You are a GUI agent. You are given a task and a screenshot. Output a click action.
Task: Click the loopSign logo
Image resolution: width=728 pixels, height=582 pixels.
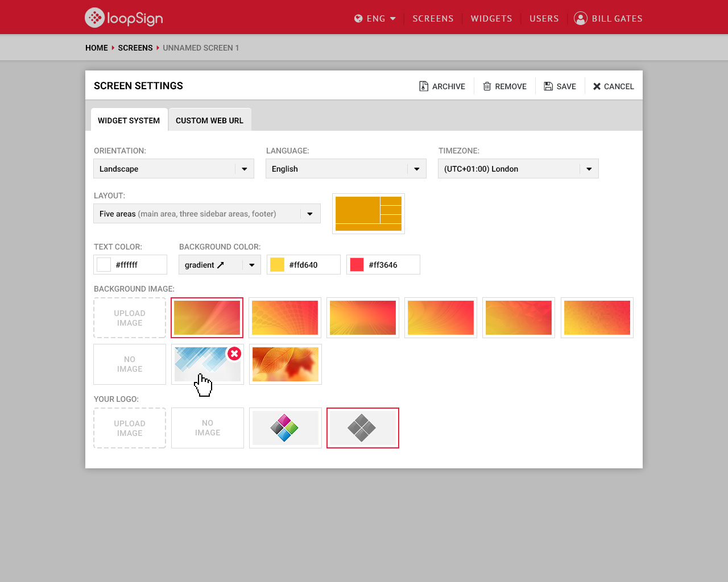tap(124, 18)
